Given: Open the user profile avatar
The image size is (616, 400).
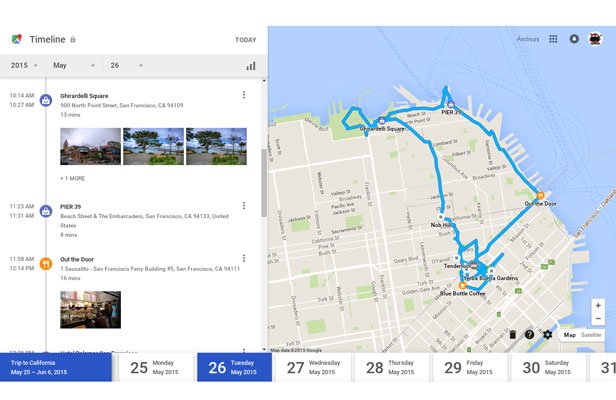Looking at the screenshot, I should pos(595,39).
